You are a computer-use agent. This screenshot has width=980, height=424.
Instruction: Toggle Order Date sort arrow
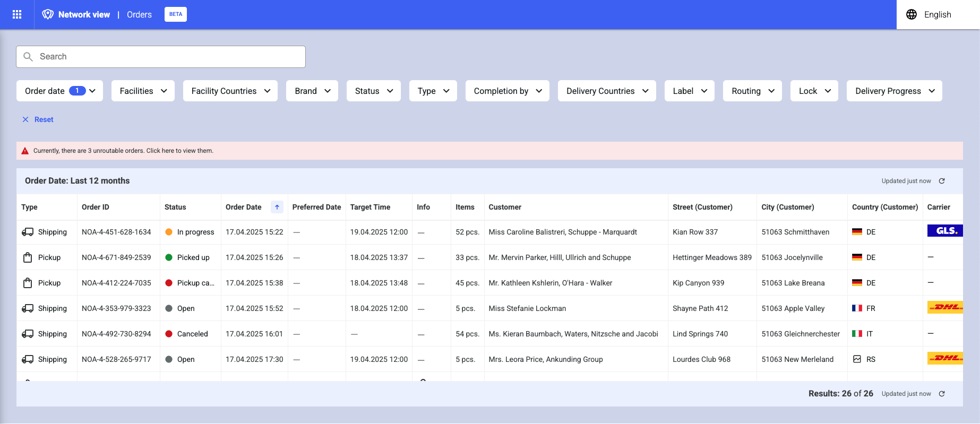277,207
